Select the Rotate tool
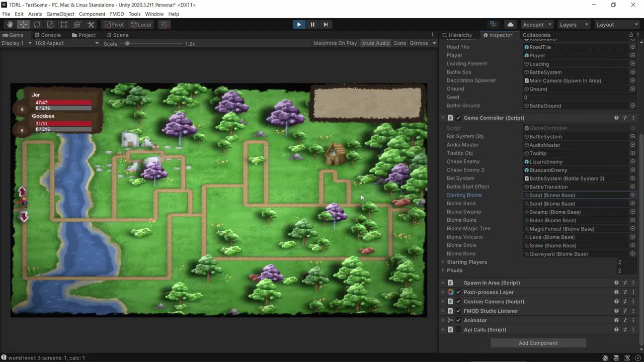 [x=37, y=24]
